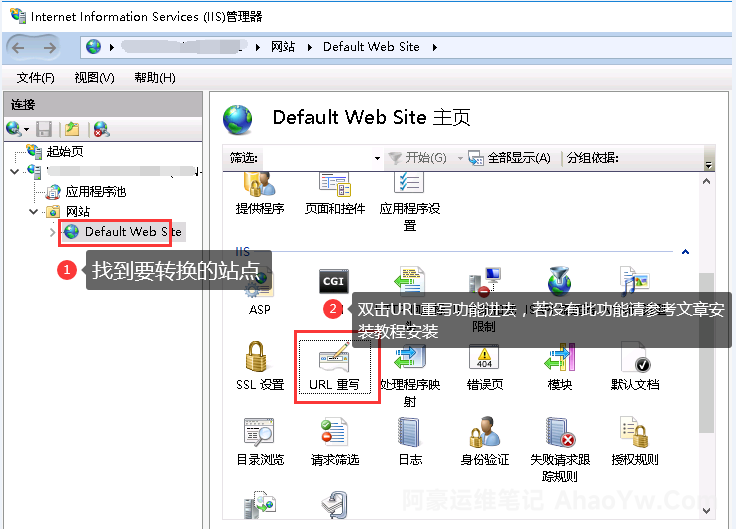The image size is (736, 529).
Task: Open the 授权规则 icon
Action: pyautogui.click(x=635, y=435)
